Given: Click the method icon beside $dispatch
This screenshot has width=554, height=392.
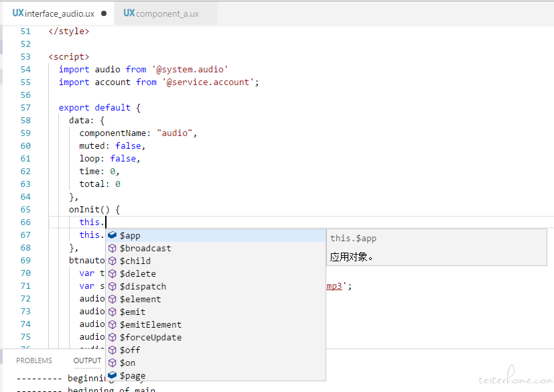Looking at the screenshot, I should (x=113, y=286).
